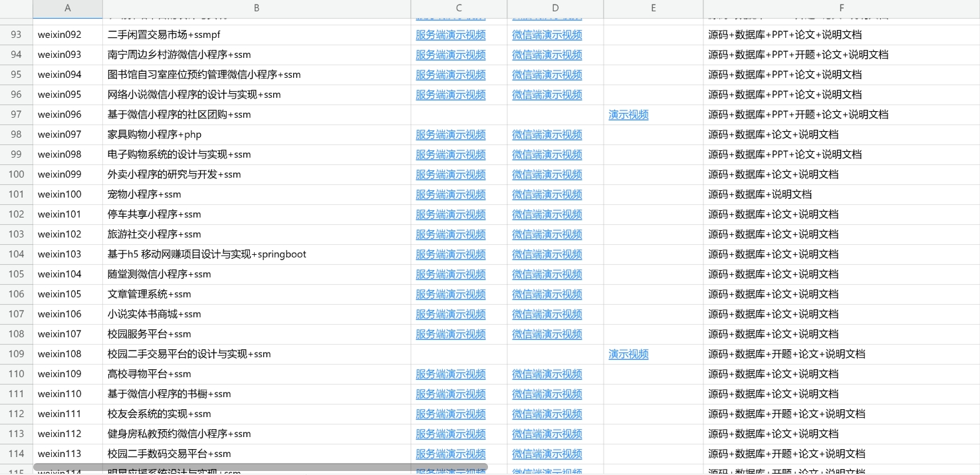The image size is (980, 475).
Task: Select cell 校园二手数码交易平台+ssm
Action: 257,454
